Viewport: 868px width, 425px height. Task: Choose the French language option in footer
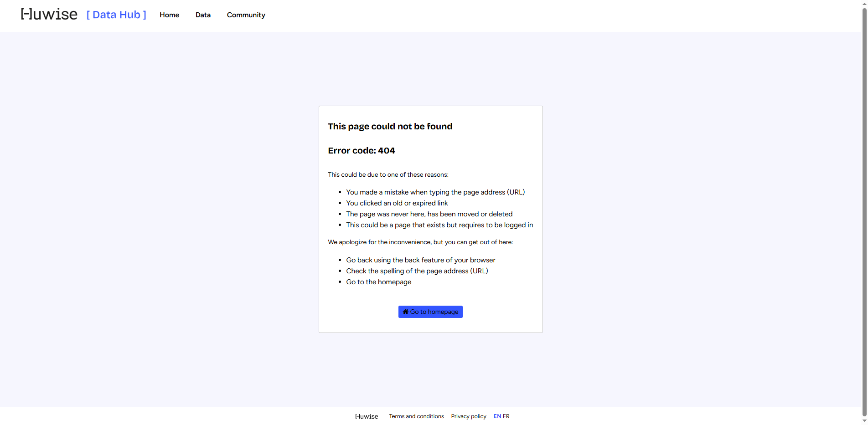506,416
